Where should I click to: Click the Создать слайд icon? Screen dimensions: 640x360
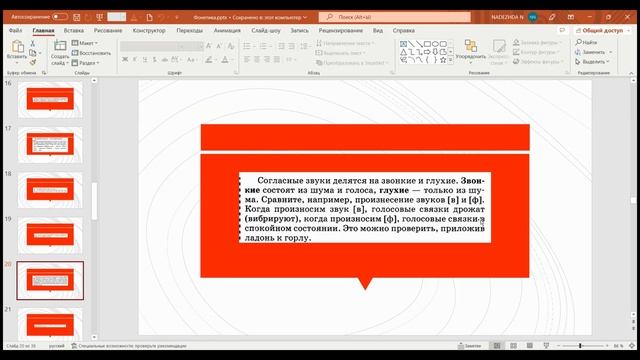pyautogui.click(x=60, y=46)
